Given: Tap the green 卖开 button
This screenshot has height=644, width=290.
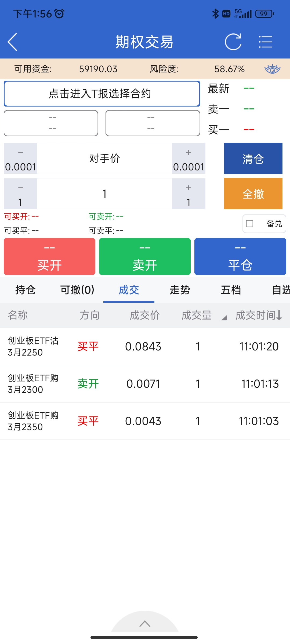Looking at the screenshot, I should tap(145, 257).
